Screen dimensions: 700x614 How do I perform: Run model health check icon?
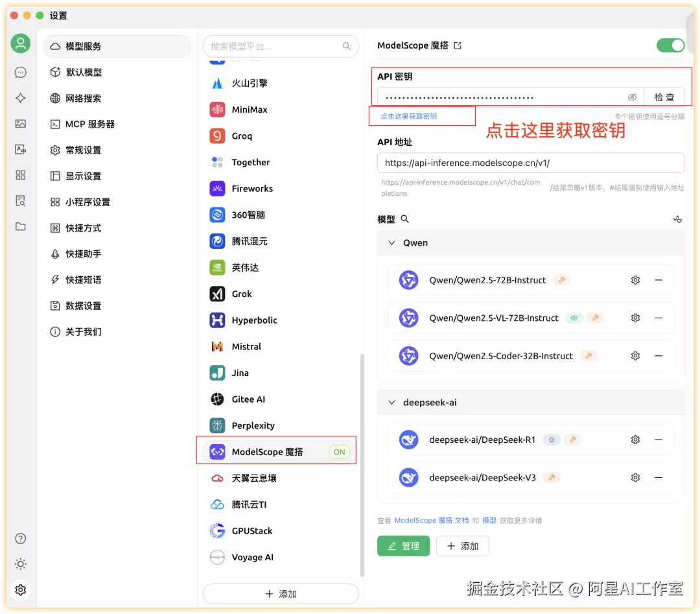click(677, 219)
